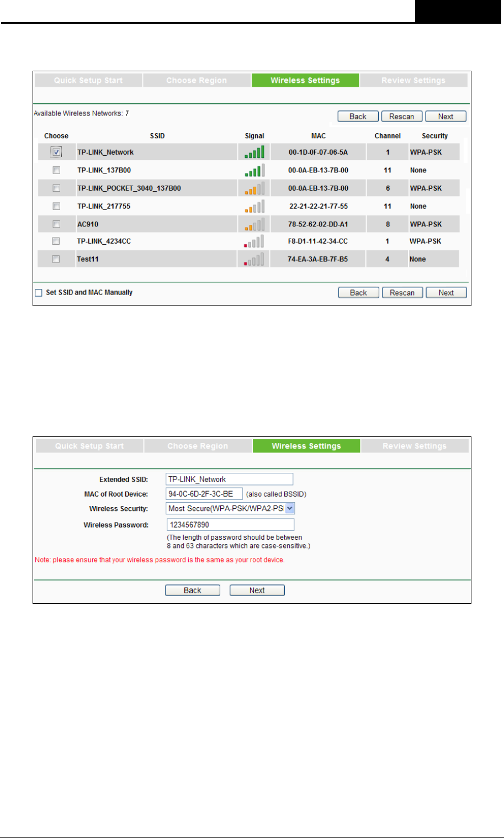Click the top Rescan button above network list
The height and width of the screenshot is (838, 504).
pos(402,117)
